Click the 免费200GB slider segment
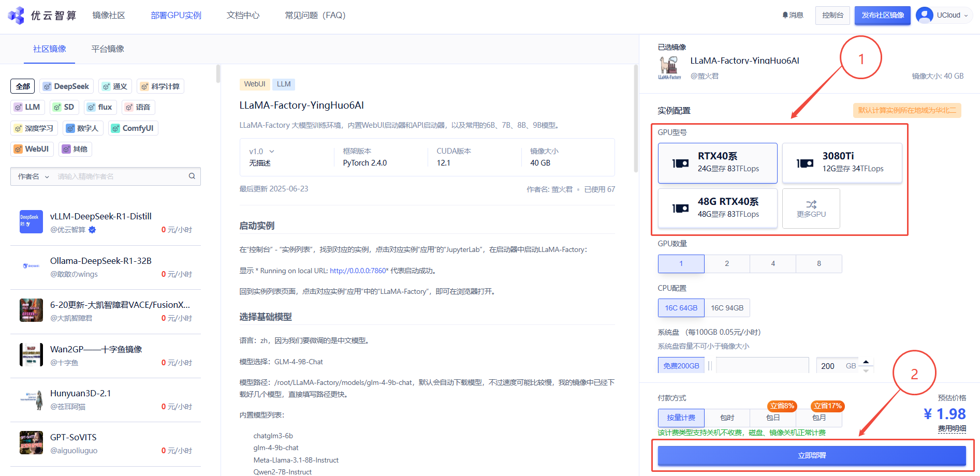 coord(681,366)
